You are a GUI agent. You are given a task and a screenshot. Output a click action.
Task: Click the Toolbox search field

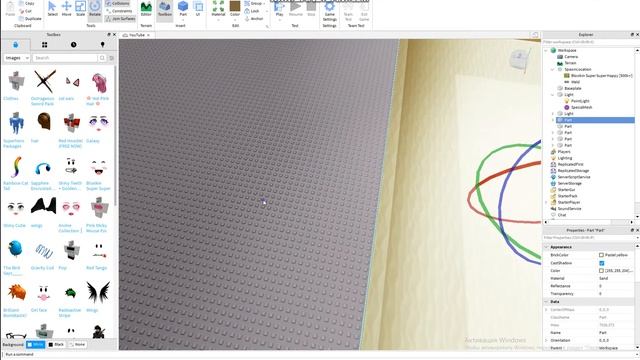66,58
